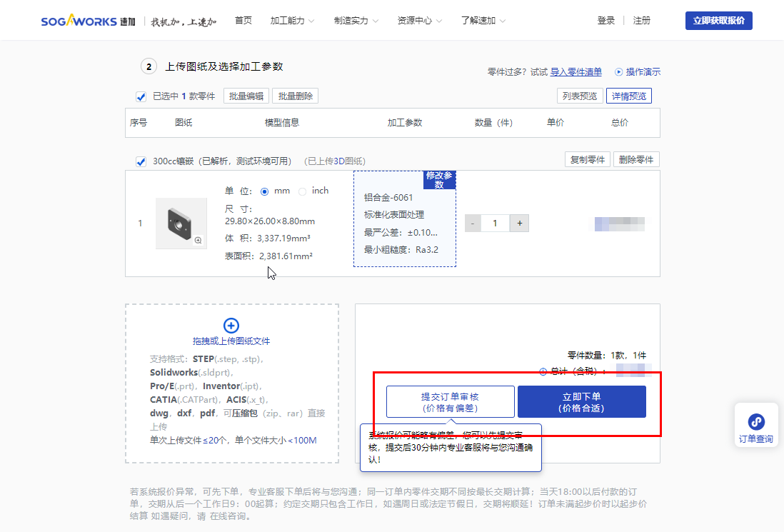Click the info icon beside 总计(含税)

[x=543, y=371]
